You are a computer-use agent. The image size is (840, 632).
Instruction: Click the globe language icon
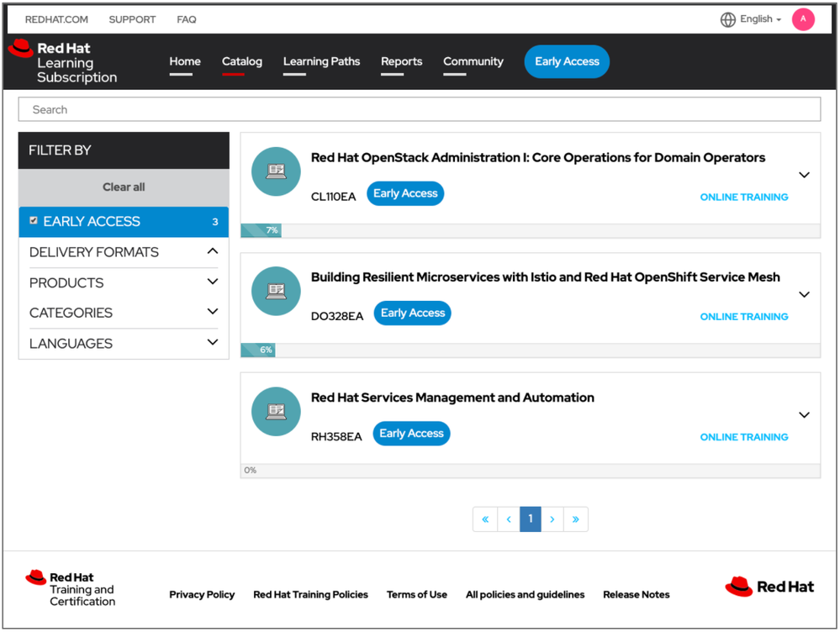coord(728,19)
